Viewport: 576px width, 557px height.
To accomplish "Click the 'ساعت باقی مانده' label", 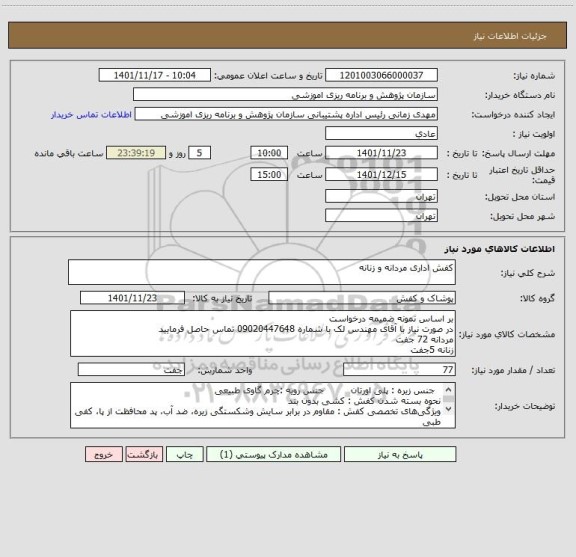I will pos(69,153).
